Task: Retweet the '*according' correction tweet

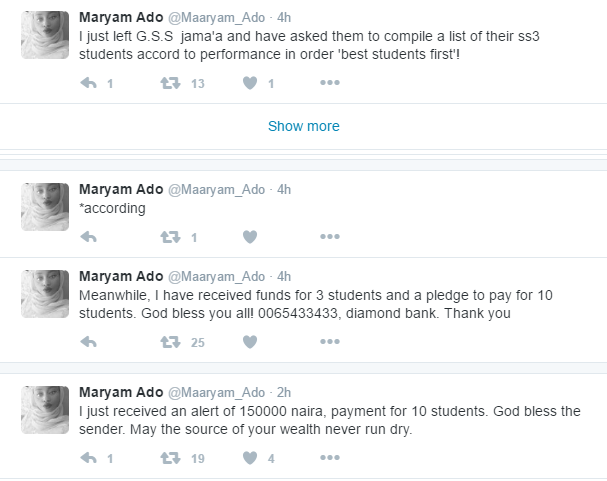Action: click(x=171, y=236)
